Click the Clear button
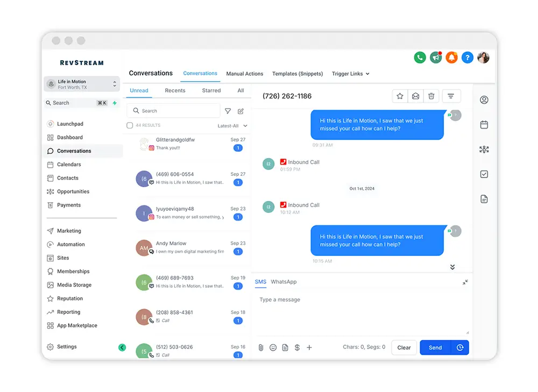The width and height of the screenshot is (538, 392). pyautogui.click(x=404, y=347)
